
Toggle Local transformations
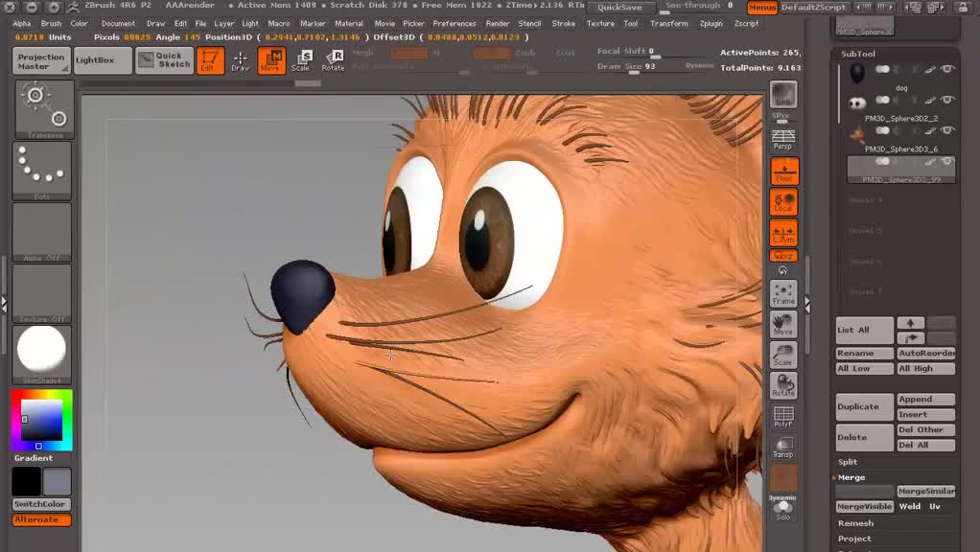[783, 201]
